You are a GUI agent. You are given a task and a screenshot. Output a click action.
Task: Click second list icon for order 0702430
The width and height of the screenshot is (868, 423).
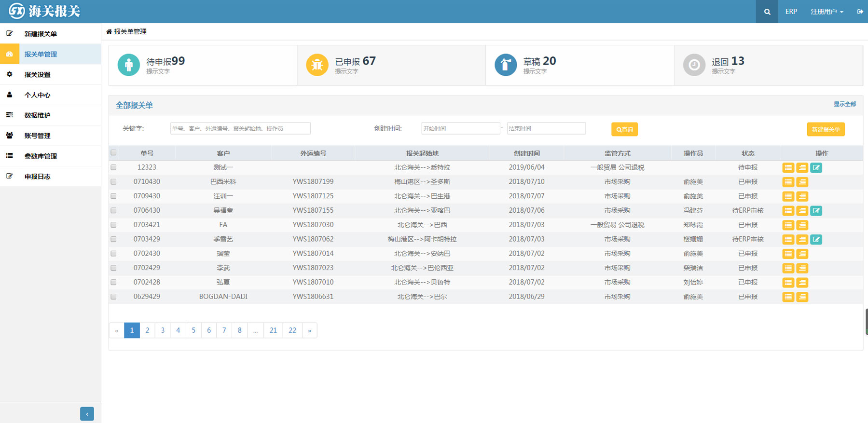tap(802, 254)
